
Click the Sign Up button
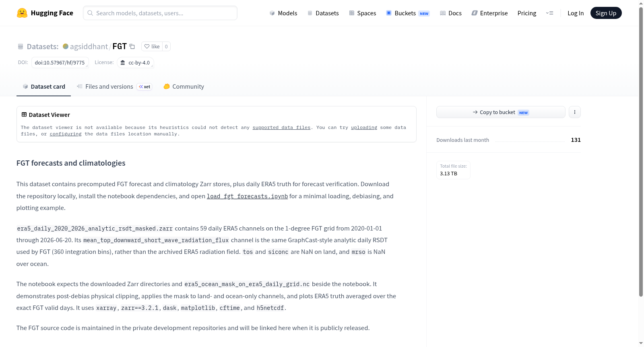click(x=606, y=13)
